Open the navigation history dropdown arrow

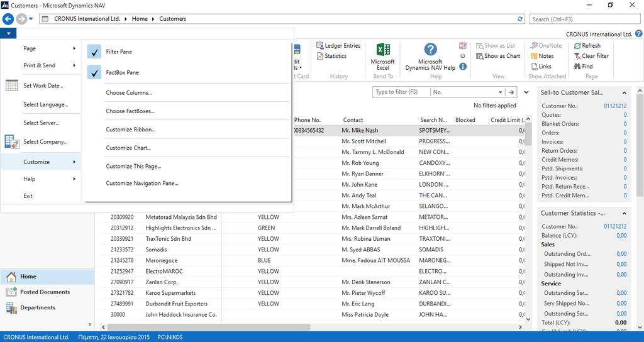click(31, 19)
